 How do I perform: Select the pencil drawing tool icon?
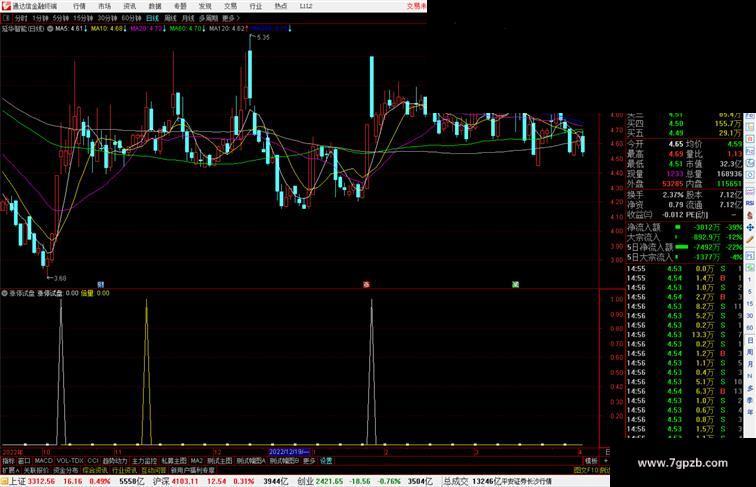750,240
